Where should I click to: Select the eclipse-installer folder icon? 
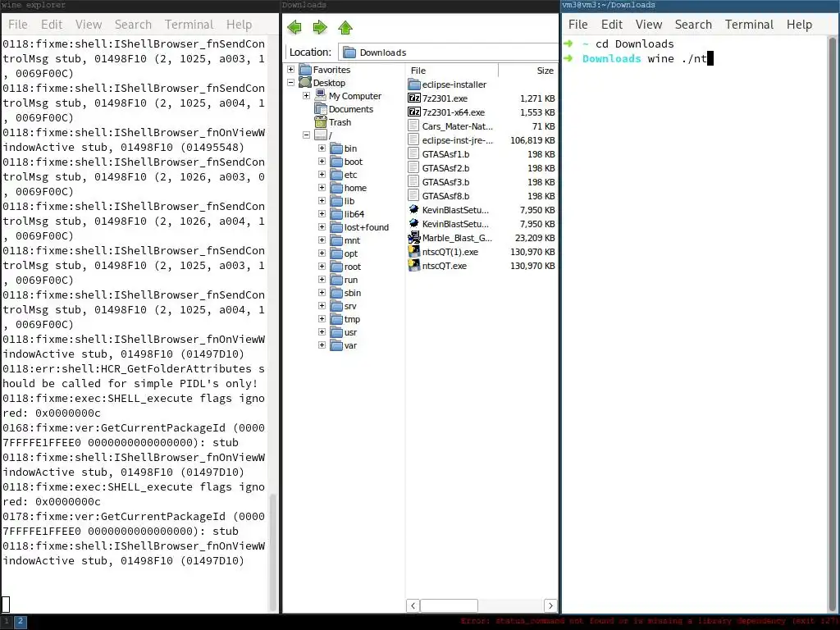(x=414, y=84)
